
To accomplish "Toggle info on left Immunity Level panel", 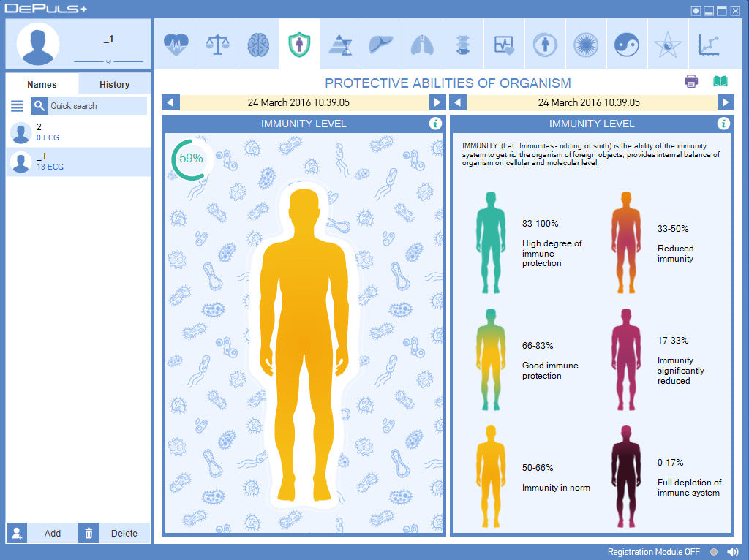I will pos(436,124).
